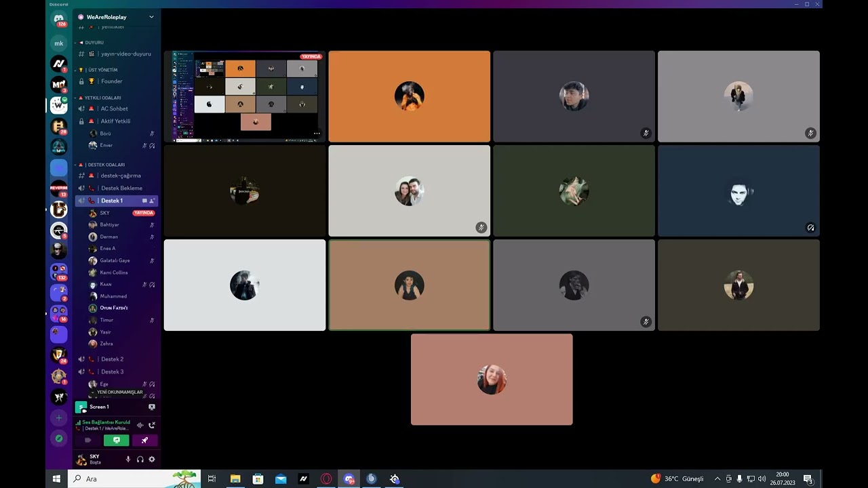This screenshot has width=868, height=488.
Task: Open the SKY stream preview tile
Action: (x=245, y=96)
